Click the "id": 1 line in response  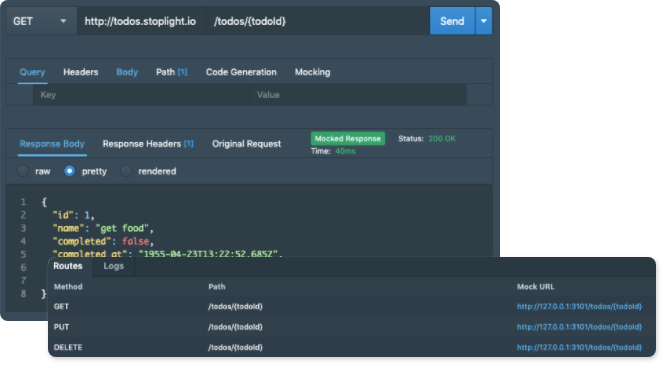click(x=73, y=215)
